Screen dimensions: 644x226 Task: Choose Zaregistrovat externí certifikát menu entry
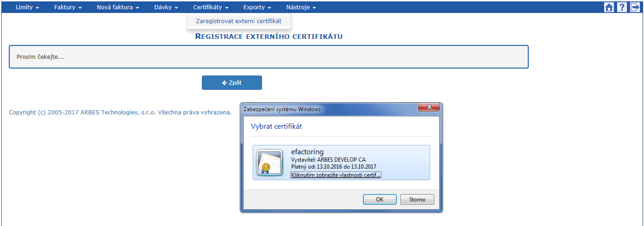pyautogui.click(x=238, y=21)
